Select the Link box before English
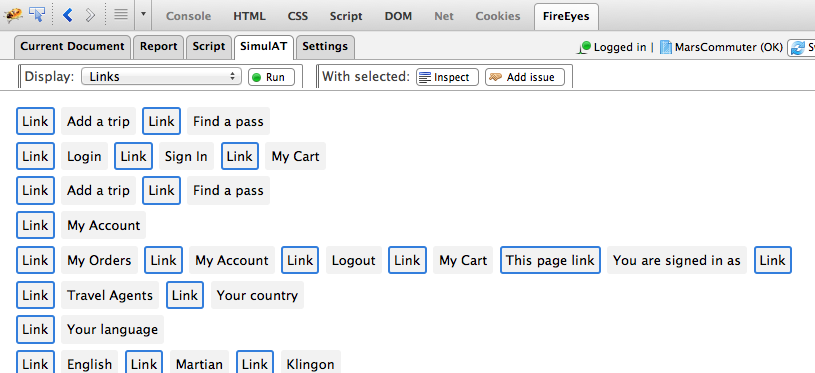 pos(35,362)
